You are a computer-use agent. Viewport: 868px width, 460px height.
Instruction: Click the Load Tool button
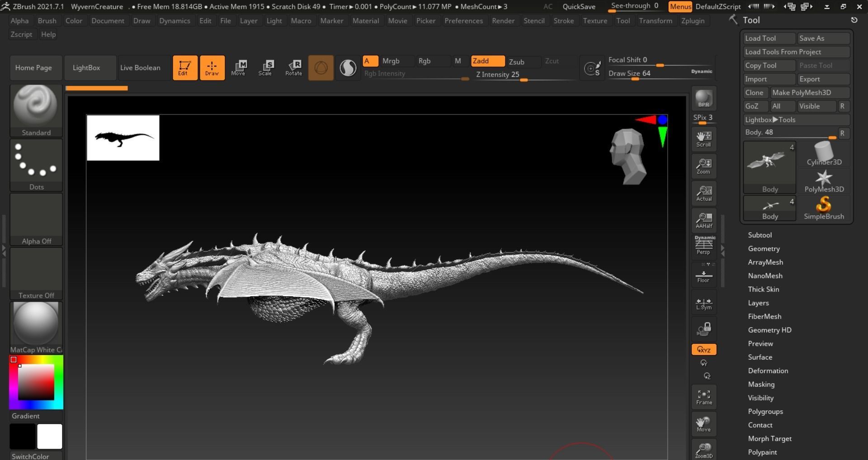[769, 38]
